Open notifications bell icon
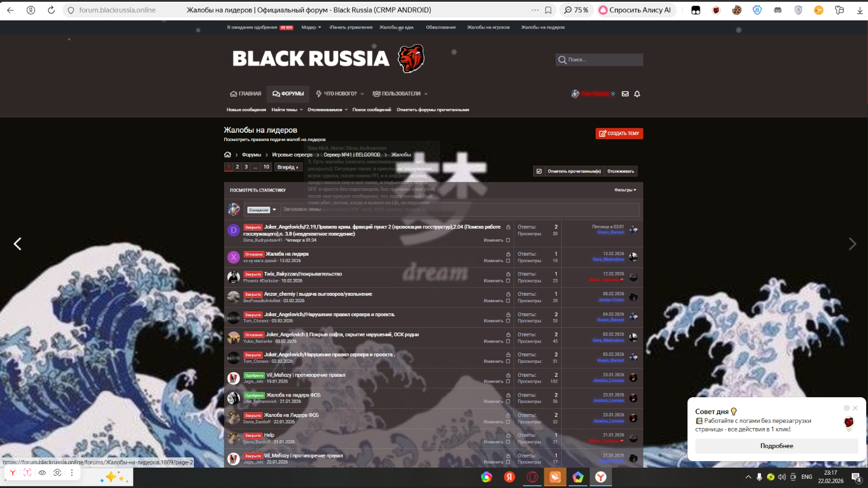Viewport: 868px width, 488px height. (x=637, y=94)
